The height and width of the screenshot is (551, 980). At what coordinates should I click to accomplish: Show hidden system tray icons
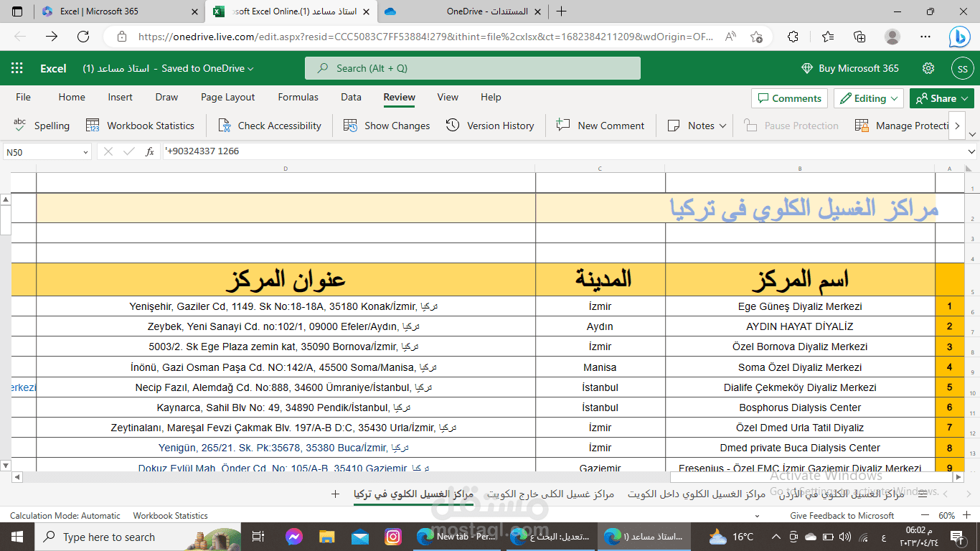pyautogui.click(x=776, y=537)
